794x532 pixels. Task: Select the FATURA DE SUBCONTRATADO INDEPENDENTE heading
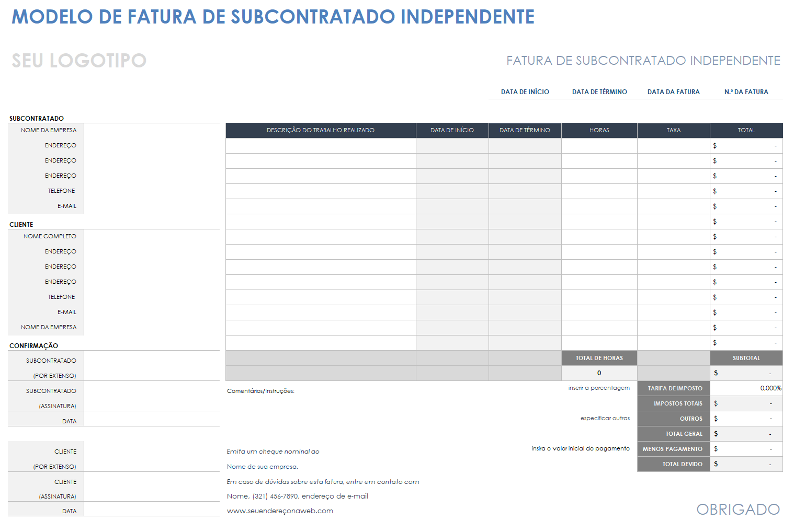(x=643, y=61)
